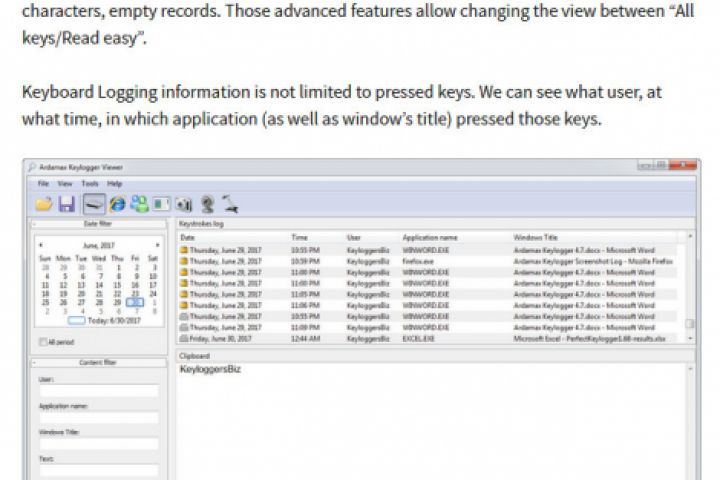Open the Tools menu

click(90, 184)
